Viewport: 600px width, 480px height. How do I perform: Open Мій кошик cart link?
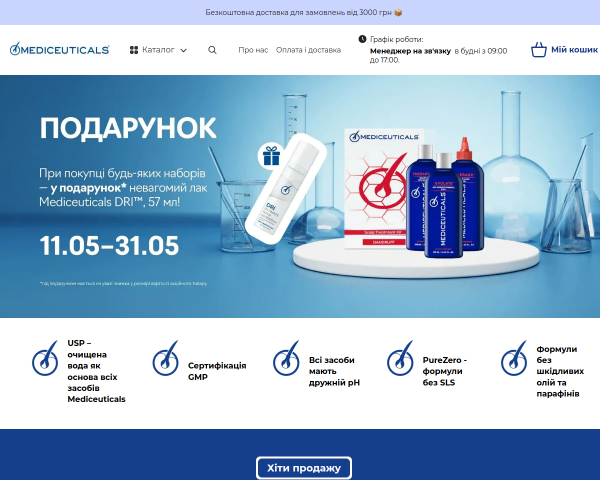[574, 50]
